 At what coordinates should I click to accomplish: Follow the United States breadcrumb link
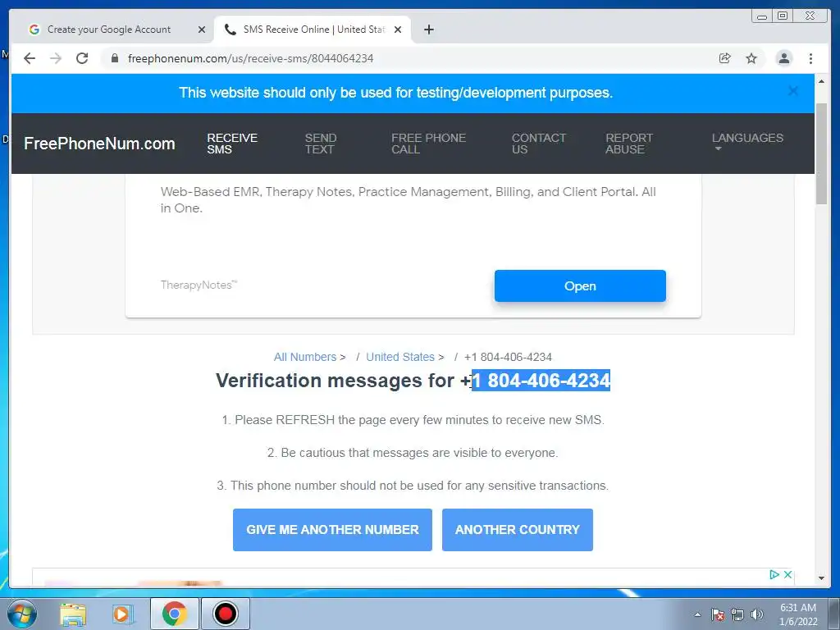[400, 357]
